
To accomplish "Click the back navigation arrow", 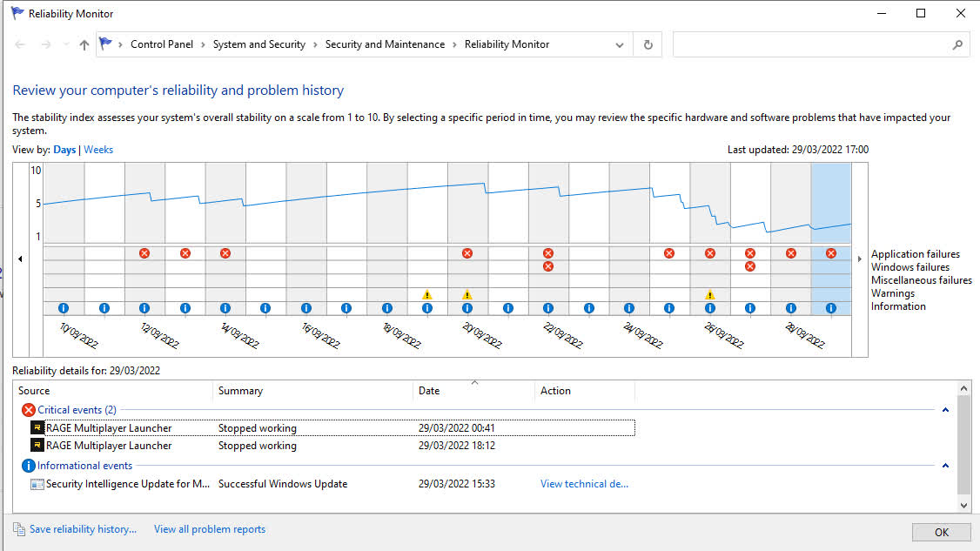I will 20,44.
